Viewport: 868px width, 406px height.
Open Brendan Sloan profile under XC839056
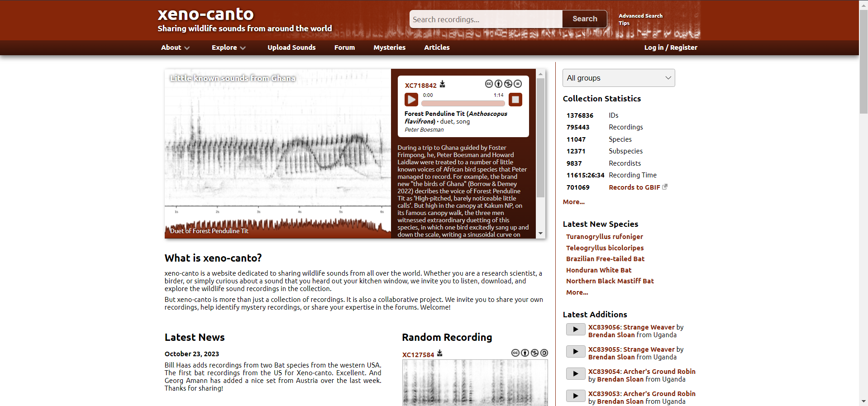click(611, 335)
